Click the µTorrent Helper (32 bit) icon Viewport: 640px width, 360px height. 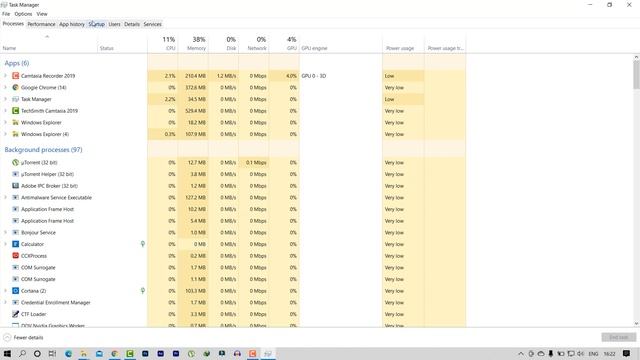(16, 174)
